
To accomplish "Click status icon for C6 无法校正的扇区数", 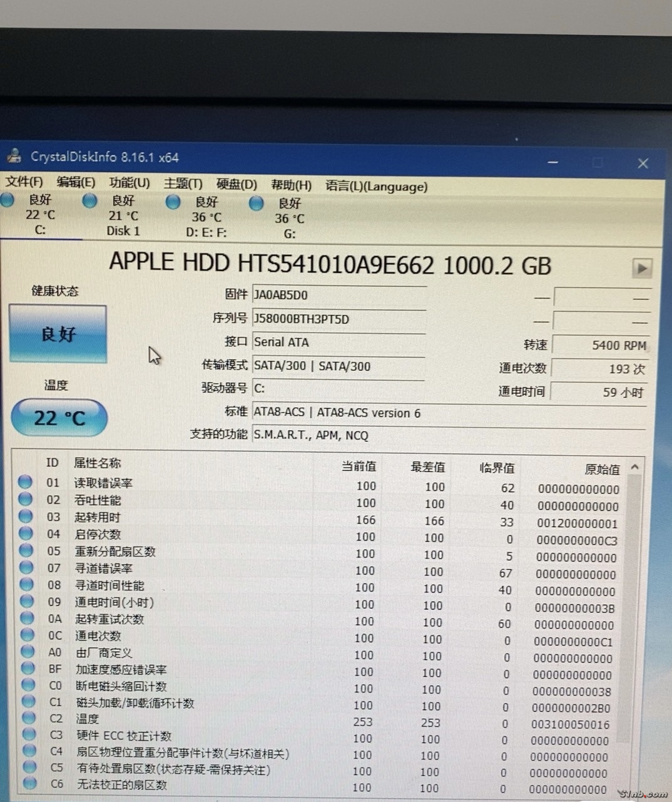I will pos(31,783).
